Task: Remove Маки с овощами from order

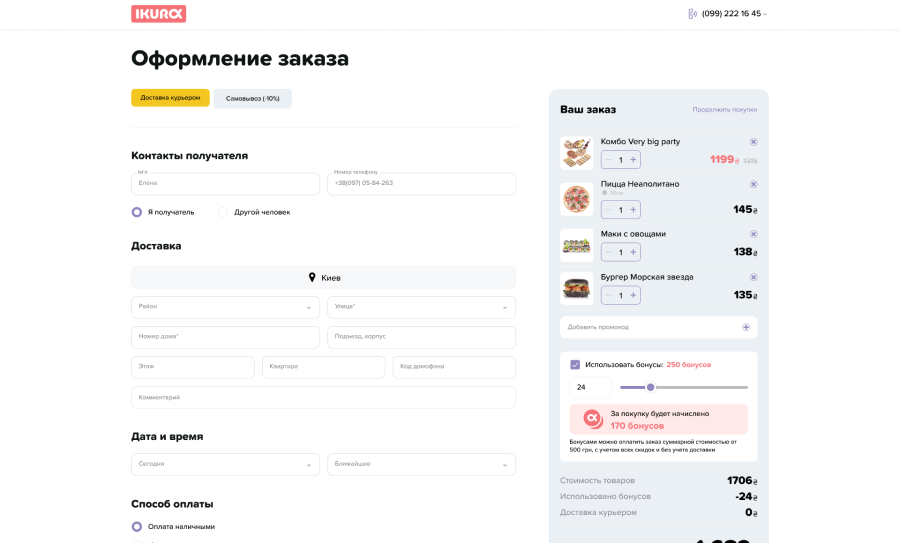Action: (x=754, y=234)
